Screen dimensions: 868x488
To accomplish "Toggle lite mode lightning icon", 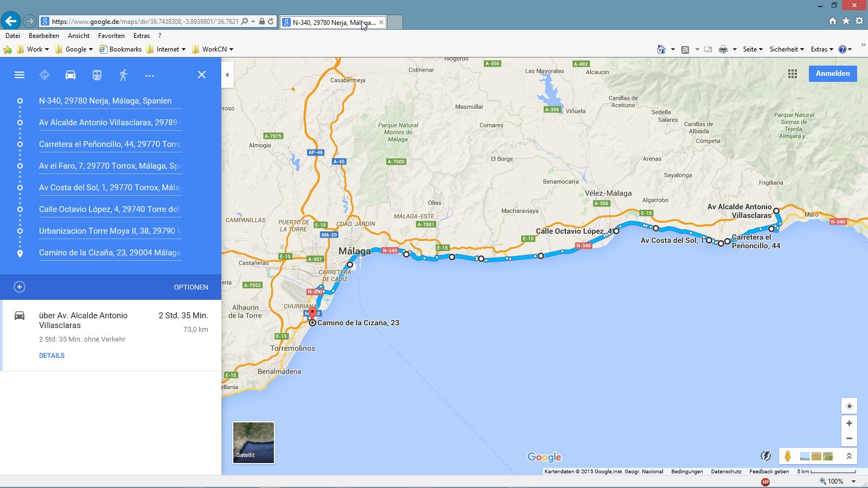I will (765, 457).
